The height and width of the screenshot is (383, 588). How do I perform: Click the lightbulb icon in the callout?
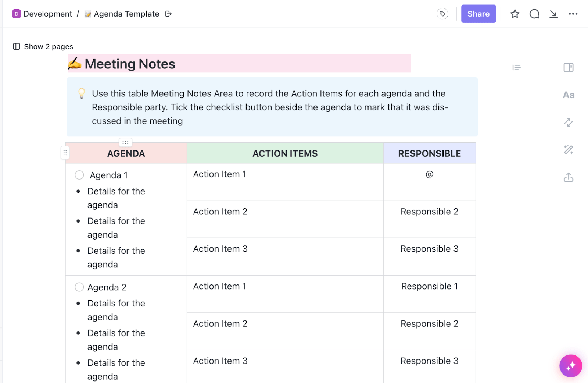(82, 93)
